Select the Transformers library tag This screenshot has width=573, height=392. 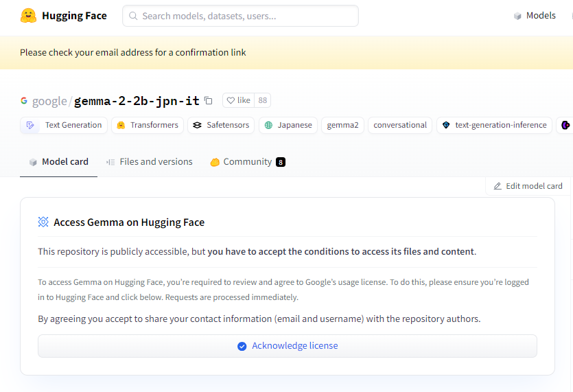coord(148,125)
